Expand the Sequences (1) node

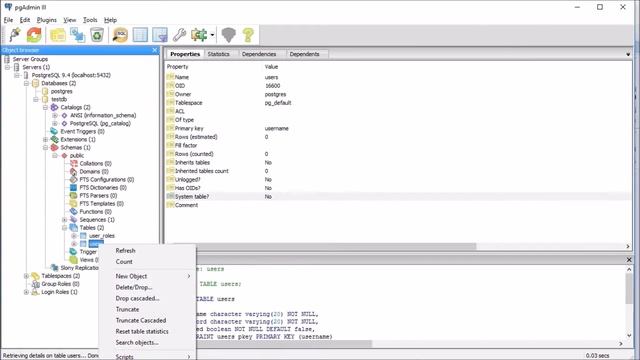pyautogui.click(x=64, y=220)
